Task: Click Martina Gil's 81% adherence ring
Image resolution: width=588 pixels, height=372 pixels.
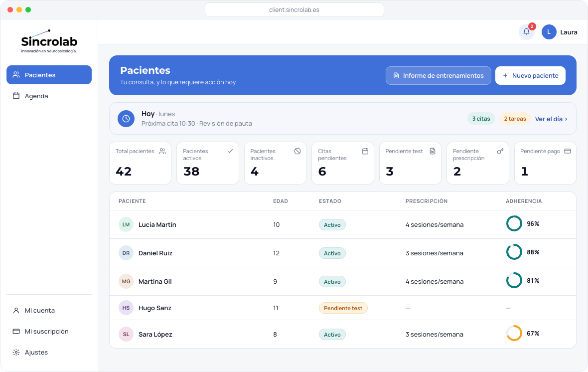Action: click(x=514, y=280)
